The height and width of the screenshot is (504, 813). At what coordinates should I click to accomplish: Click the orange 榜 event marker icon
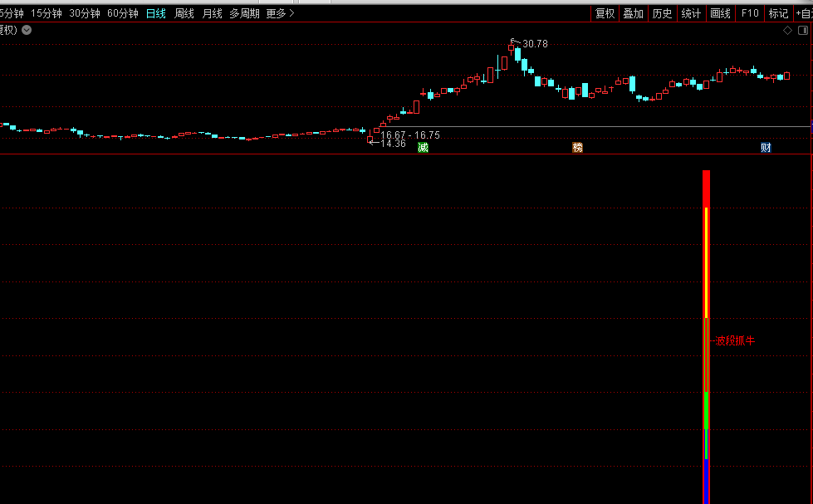point(577,148)
